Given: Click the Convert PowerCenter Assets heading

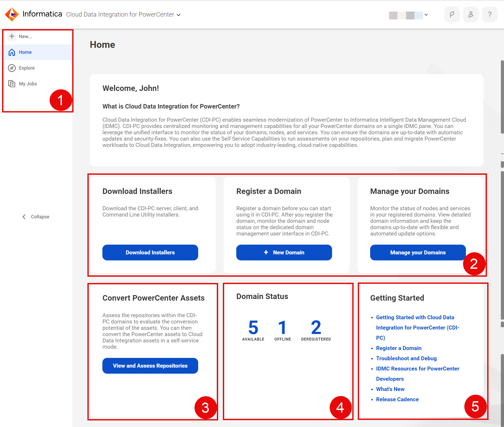Looking at the screenshot, I should point(153,298).
